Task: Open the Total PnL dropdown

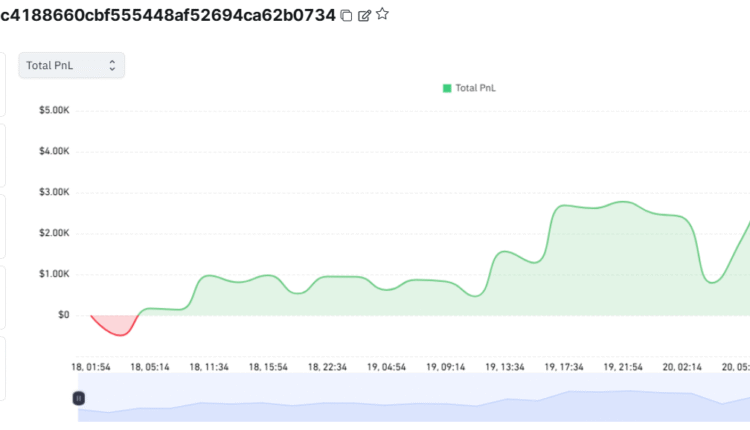Action: (x=71, y=65)
